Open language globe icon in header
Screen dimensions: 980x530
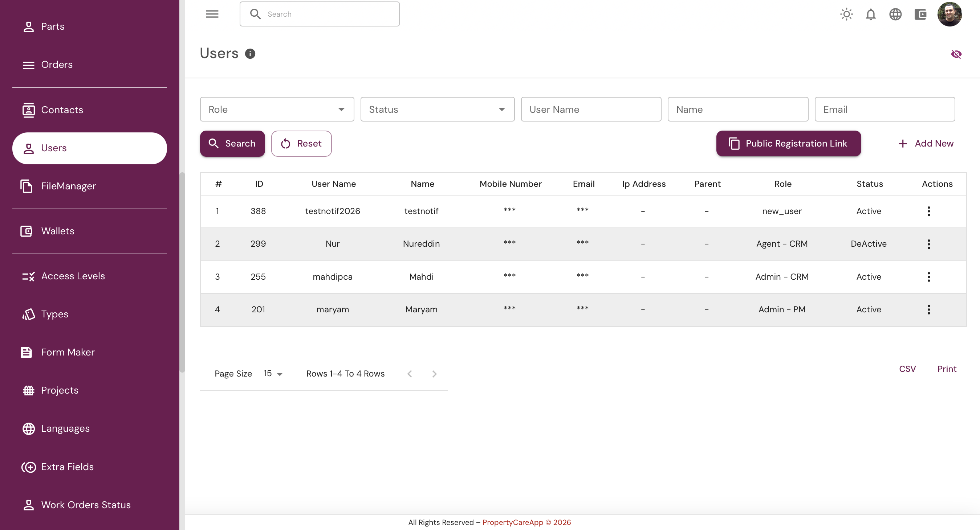[x=895, y=15]
